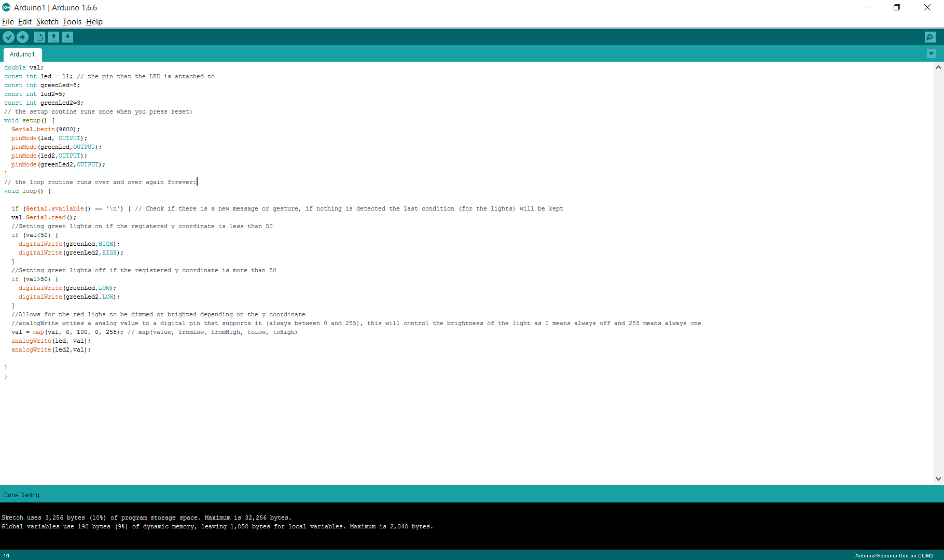This screenshot has height=560, width=944.
Task: Click the editor scrollbar up arrow
Action: coord(938,67)
